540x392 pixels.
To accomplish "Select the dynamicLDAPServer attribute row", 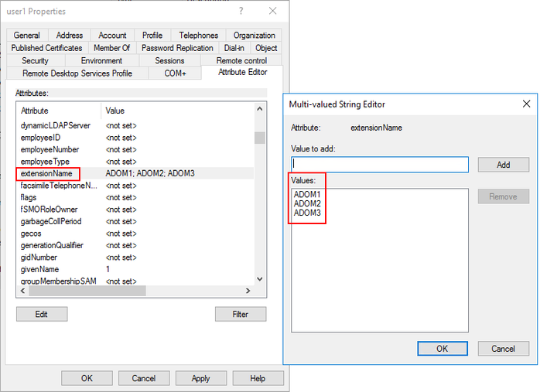I will click(x=135, y=125).
